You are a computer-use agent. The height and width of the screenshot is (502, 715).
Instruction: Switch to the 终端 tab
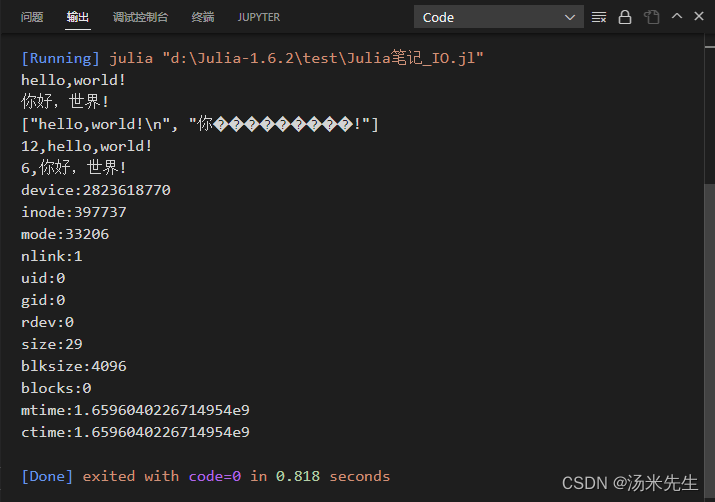(x=203, y=17)
